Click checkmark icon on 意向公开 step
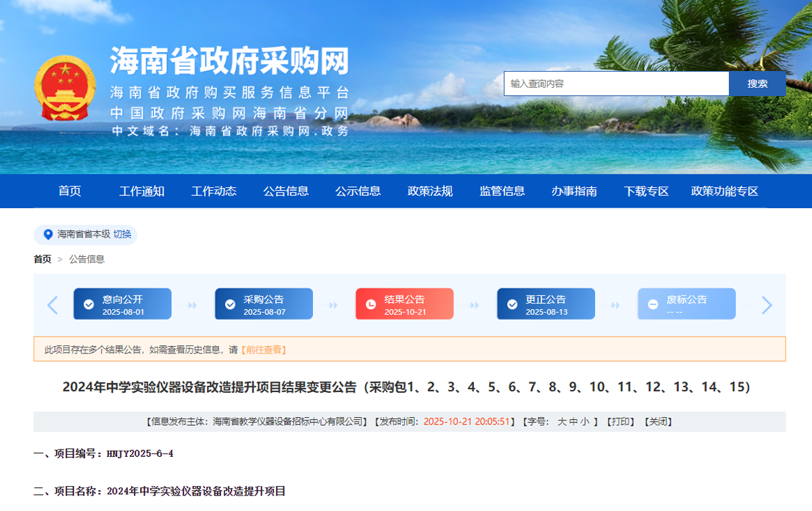The height and width of the screenshot is (511, 812). point(89,305)
